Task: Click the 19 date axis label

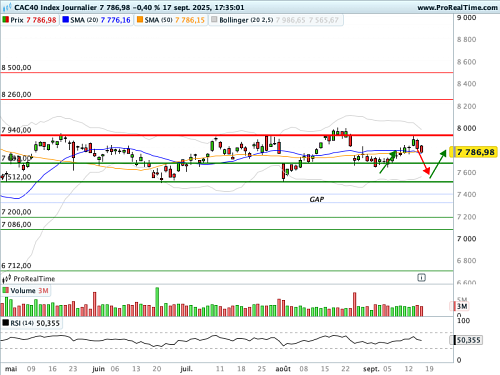Action: [x=429, y=369]
